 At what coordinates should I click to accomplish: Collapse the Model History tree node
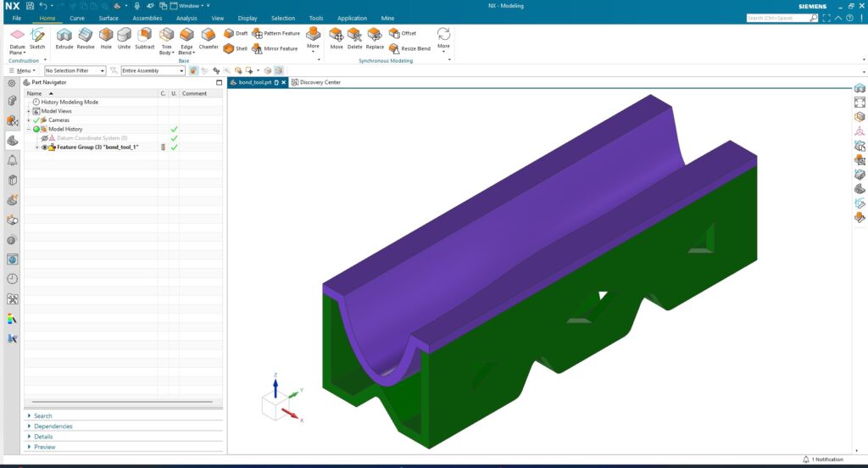pos(29,129)
